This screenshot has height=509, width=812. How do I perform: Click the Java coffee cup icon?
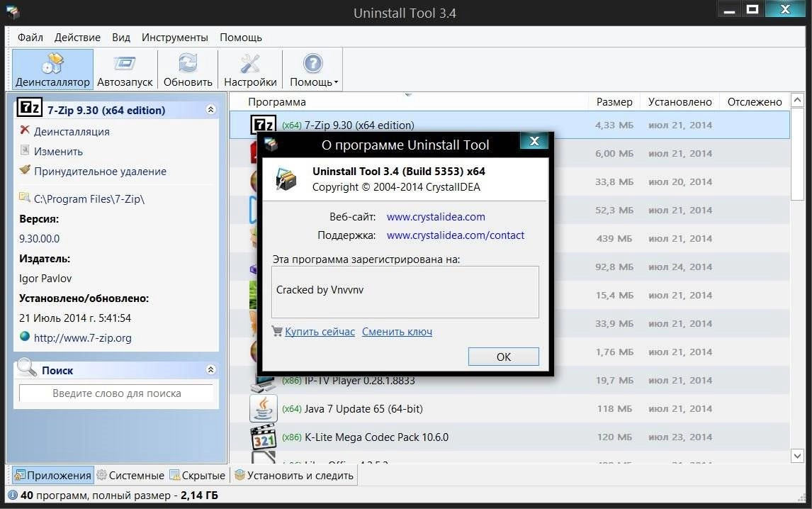[x=264, y=408]
